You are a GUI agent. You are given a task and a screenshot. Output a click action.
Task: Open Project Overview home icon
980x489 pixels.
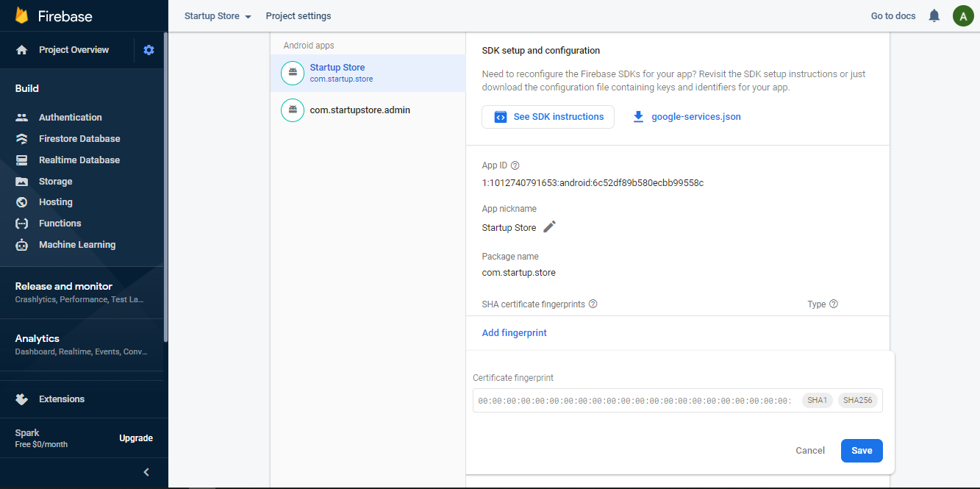tap(22, 50)
